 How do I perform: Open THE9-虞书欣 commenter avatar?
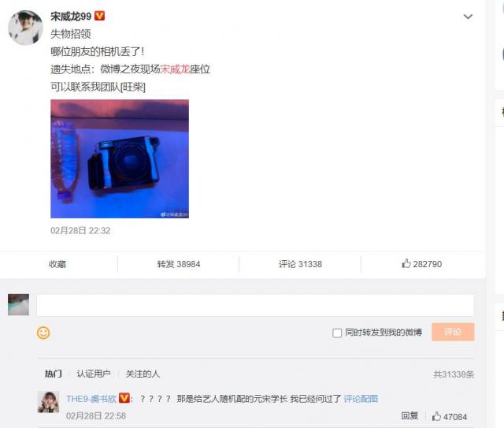coord(49,402)
